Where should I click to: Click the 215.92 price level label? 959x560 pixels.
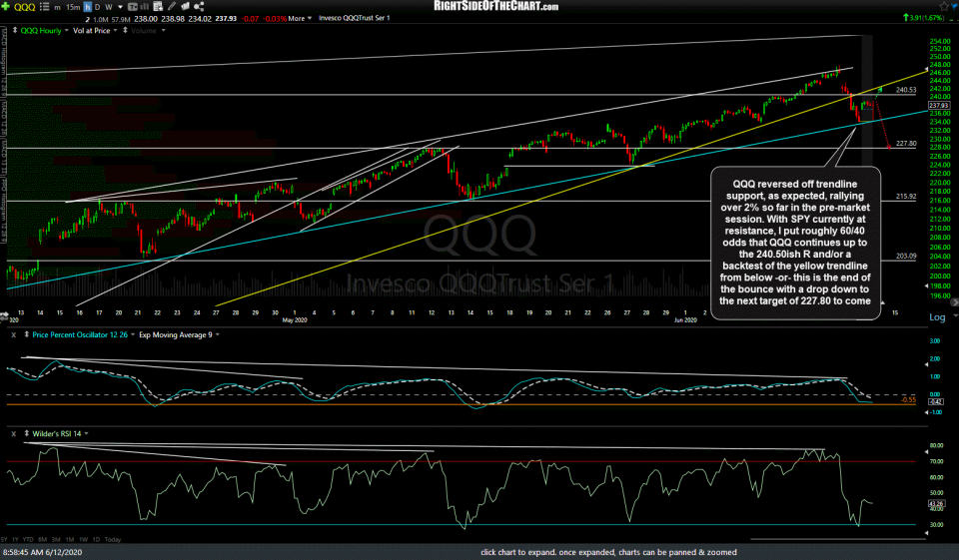tap(906, 197)
